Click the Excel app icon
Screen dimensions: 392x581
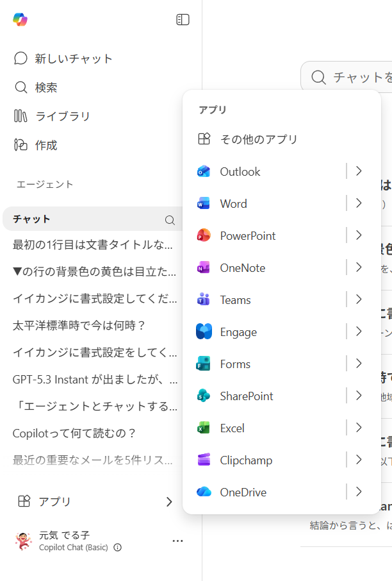(204, 428)
